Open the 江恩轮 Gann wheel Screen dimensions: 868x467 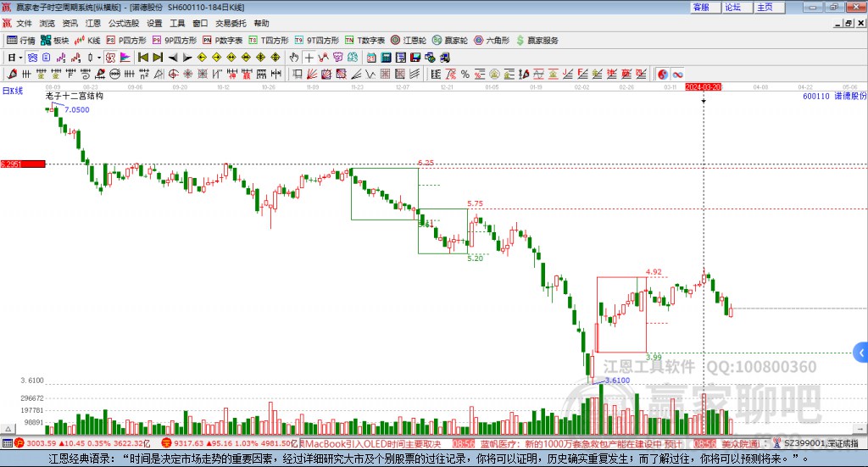409,41
